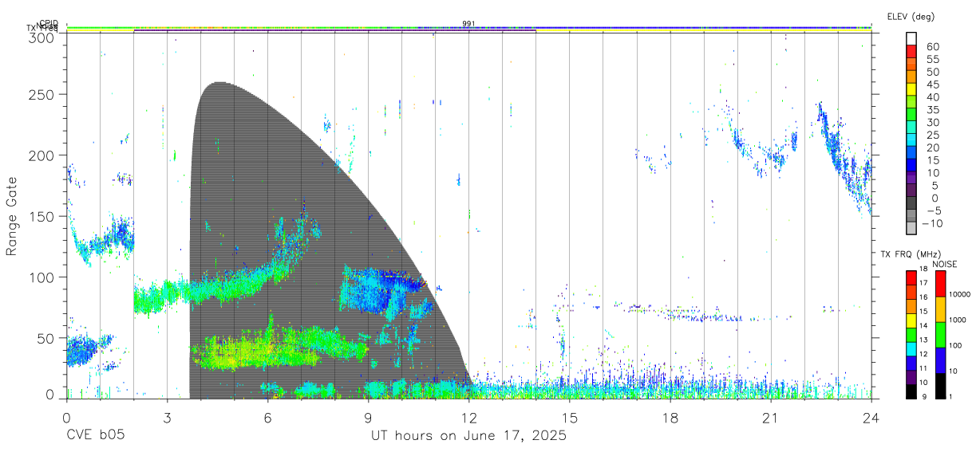This screenshot has width=980, height=452.
Task: Click the "300" range gate tick label
Action: pos(43,37)
